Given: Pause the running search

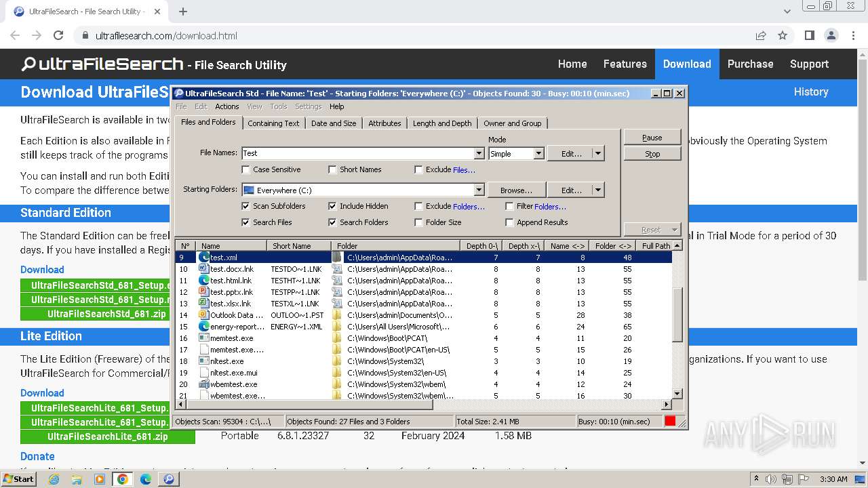Looking at the screenshot, I should click(652, 138).
